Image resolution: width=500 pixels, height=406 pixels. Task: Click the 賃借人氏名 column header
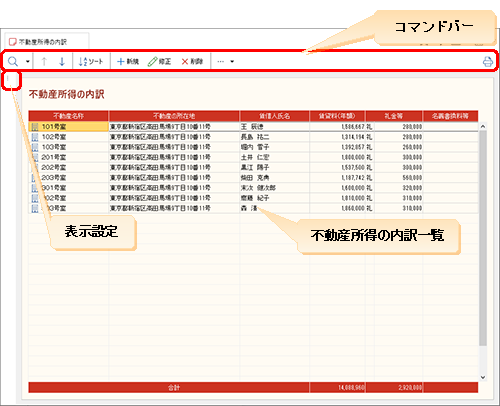tap(274, 116)
